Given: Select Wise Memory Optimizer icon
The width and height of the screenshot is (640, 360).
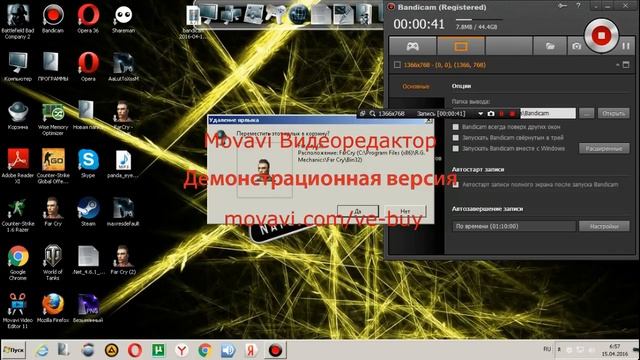Looking at the screenshot, I should click(53, 118).
